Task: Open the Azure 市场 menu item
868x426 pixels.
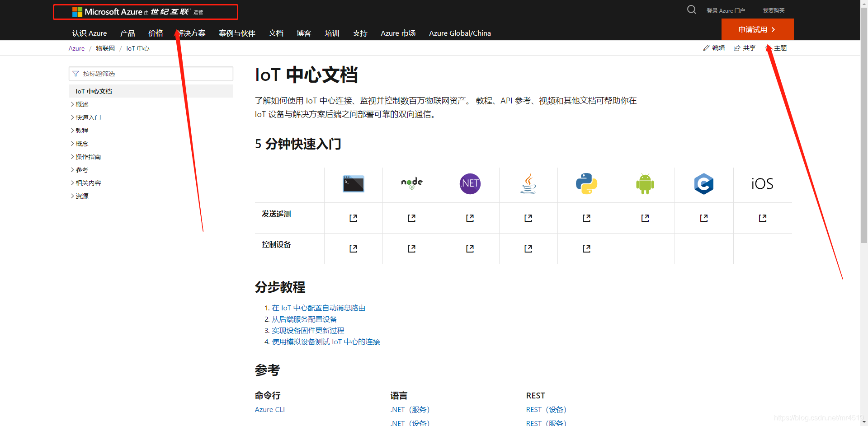Action: click(398, 33)
